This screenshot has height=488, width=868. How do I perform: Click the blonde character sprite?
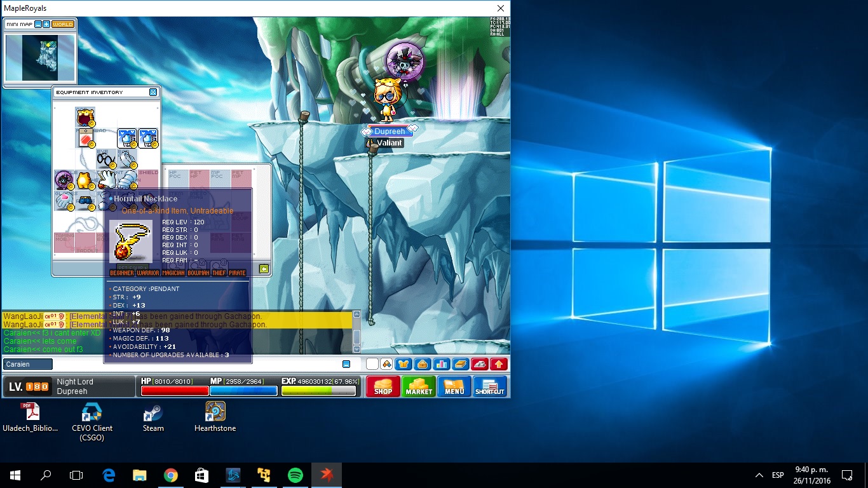tap(388, 100)
